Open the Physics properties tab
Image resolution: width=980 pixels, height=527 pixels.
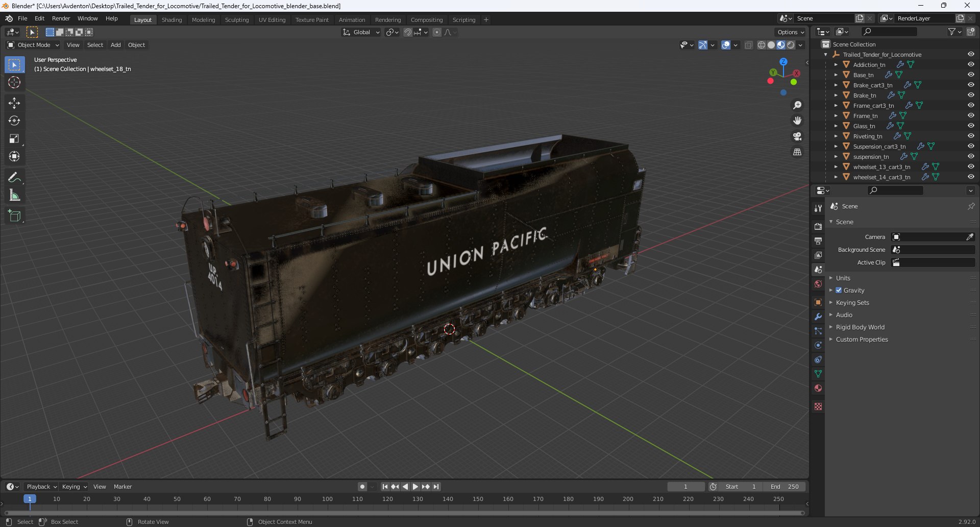[x=818, y=345]
